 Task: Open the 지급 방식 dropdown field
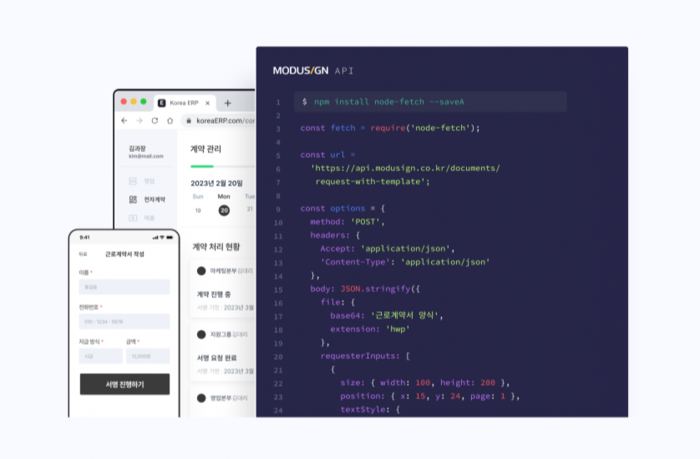click(x=101, y=356)
